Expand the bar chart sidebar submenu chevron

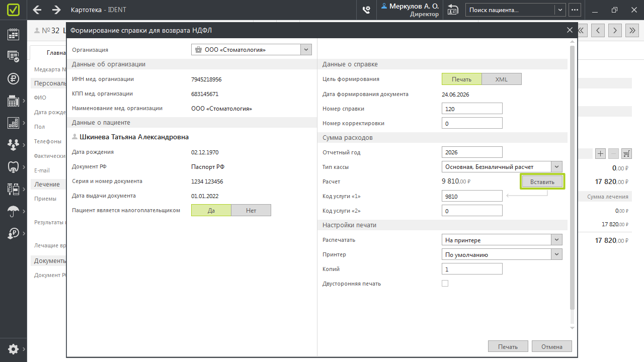[24, 123]
